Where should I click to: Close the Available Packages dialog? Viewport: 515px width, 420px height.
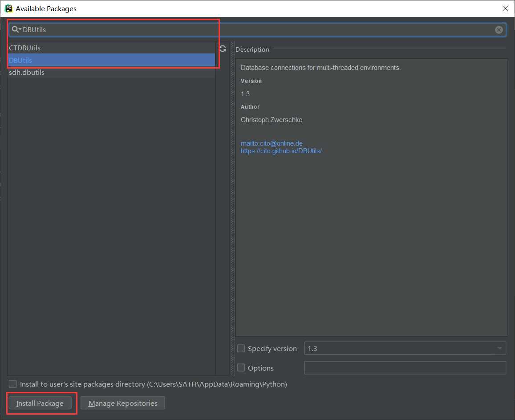(505, 8)
